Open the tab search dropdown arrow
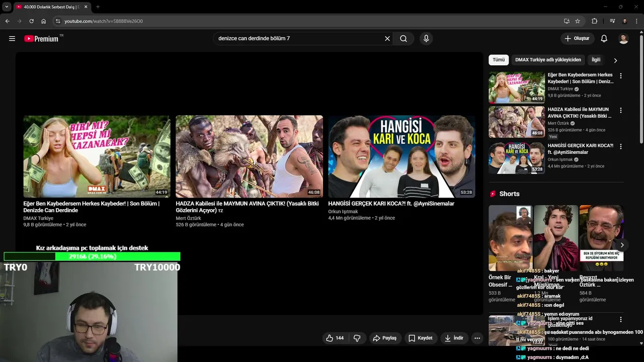The image size is (644, 362). (7, 7)
